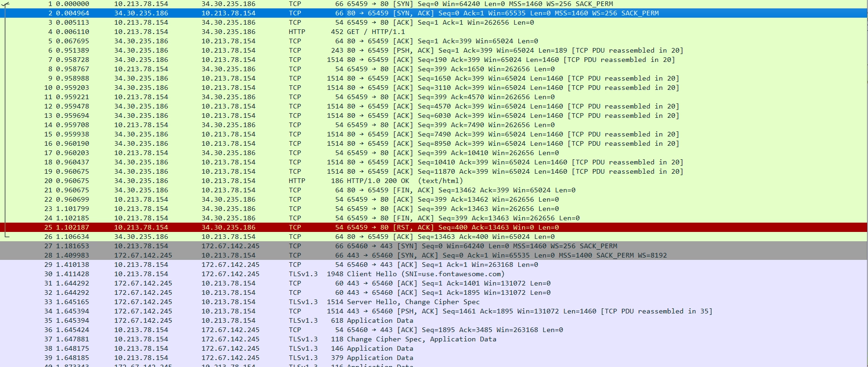Select packet 5 at time 0.067695

[434, 41]
